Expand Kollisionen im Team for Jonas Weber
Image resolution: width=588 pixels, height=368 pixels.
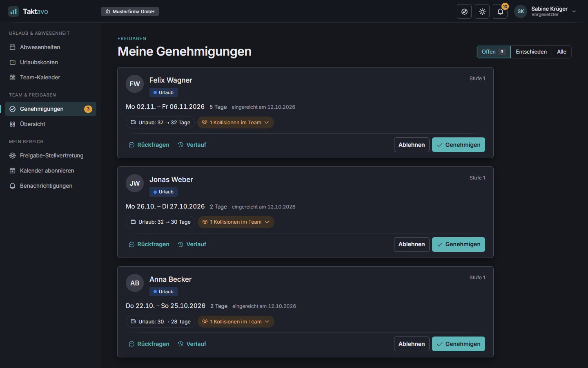point(236,222)
